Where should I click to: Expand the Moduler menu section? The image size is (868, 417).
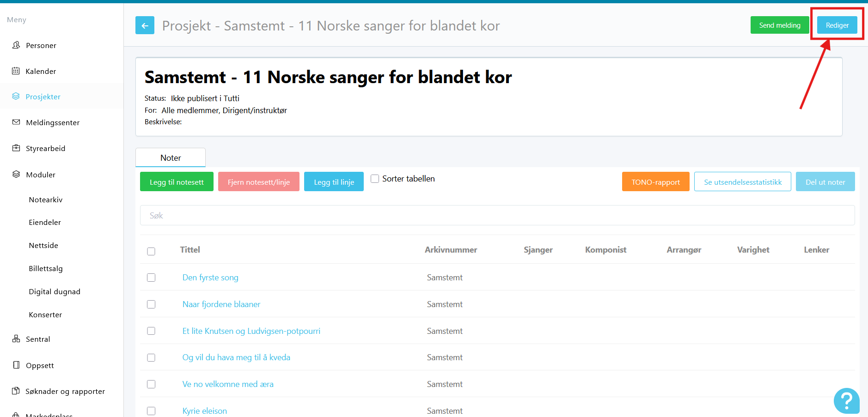click(41, 175)
